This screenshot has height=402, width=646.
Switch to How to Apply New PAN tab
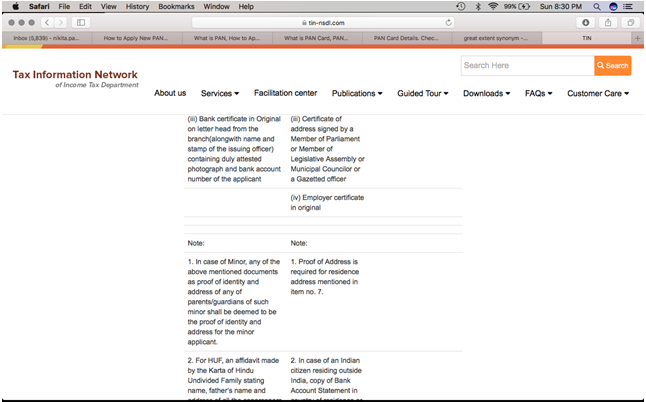click(x=136, y=38)
